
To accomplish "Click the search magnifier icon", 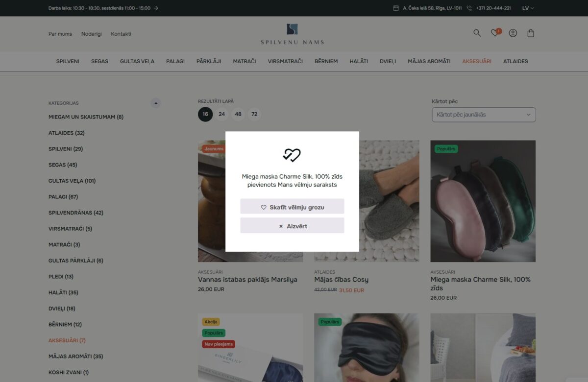I will pos(477,33).
